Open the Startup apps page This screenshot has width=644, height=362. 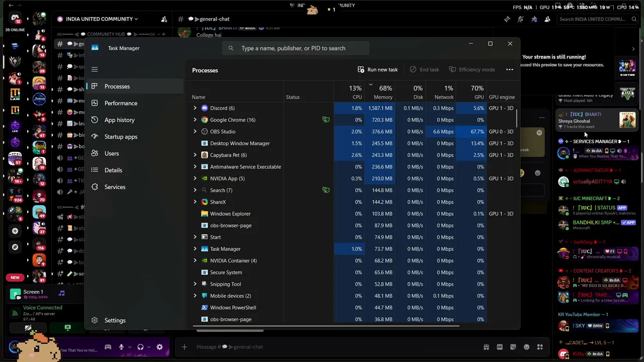(x=121, y=137)
